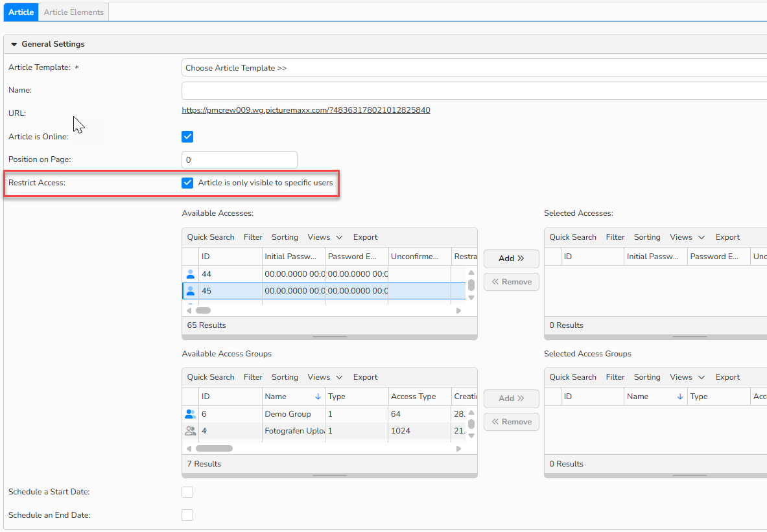Screen dimensions: 767x532
Task: Click Access Type value 1024
Action: click(x=419, y=431)
